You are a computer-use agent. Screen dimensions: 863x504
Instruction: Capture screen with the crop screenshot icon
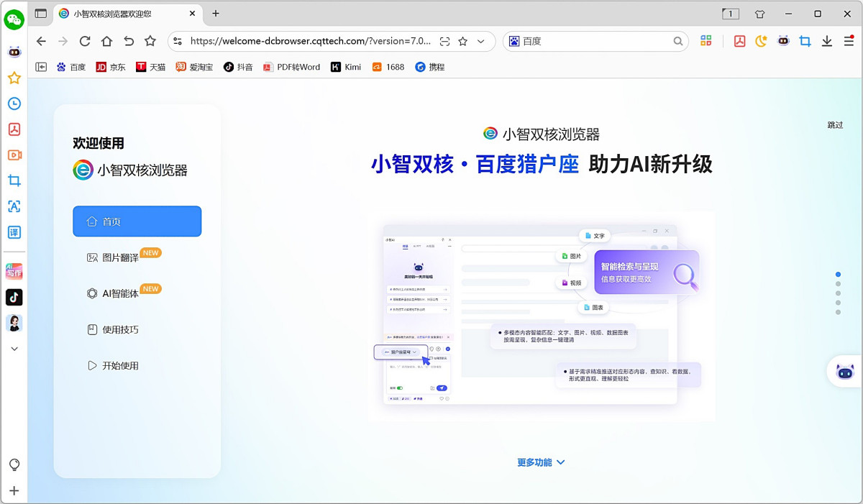pos(805,42)
